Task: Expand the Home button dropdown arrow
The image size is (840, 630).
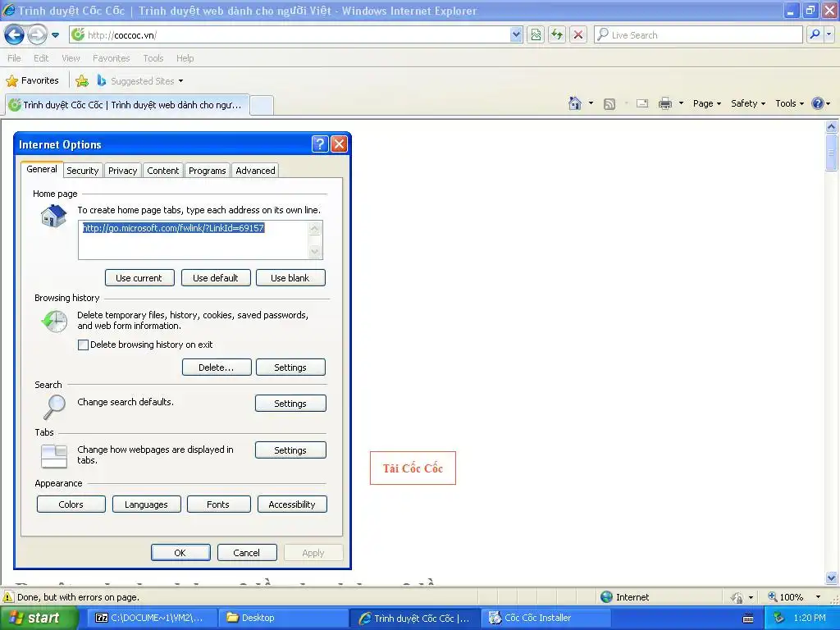Action: (x=591, y=103)
